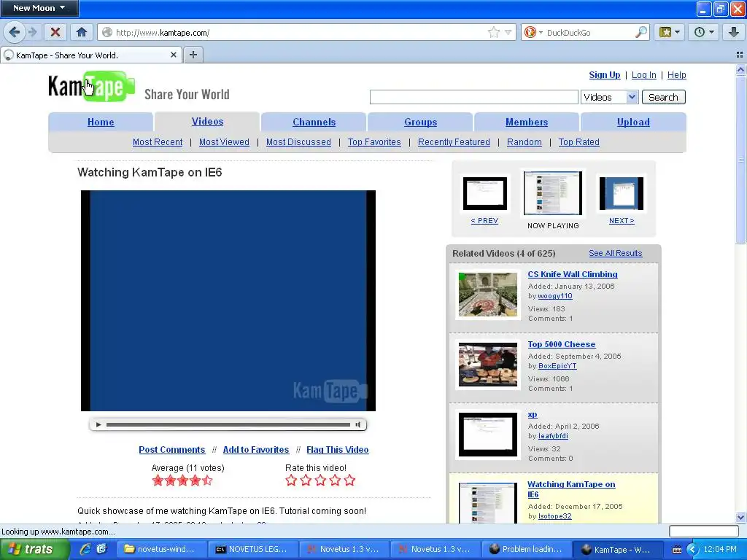Switch to the Home tab
This screenshot has width=747, height=560.
pos(101,122)
